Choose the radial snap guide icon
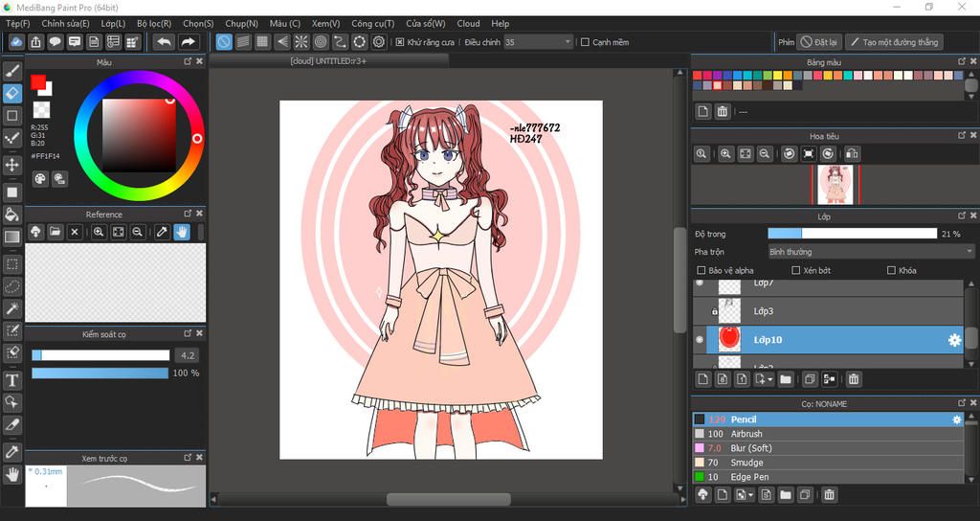Viewport: 980px width, 521px height. coord(301,42)
